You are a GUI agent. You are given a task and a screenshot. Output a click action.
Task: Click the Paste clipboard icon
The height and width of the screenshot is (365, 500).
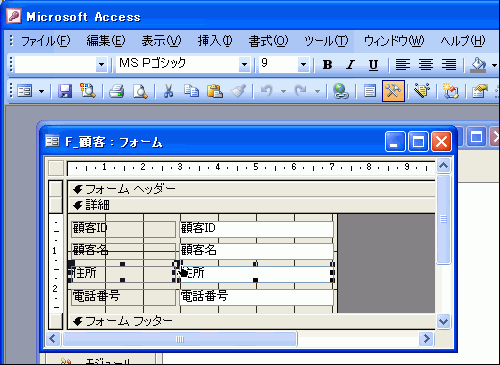(215, 91)
